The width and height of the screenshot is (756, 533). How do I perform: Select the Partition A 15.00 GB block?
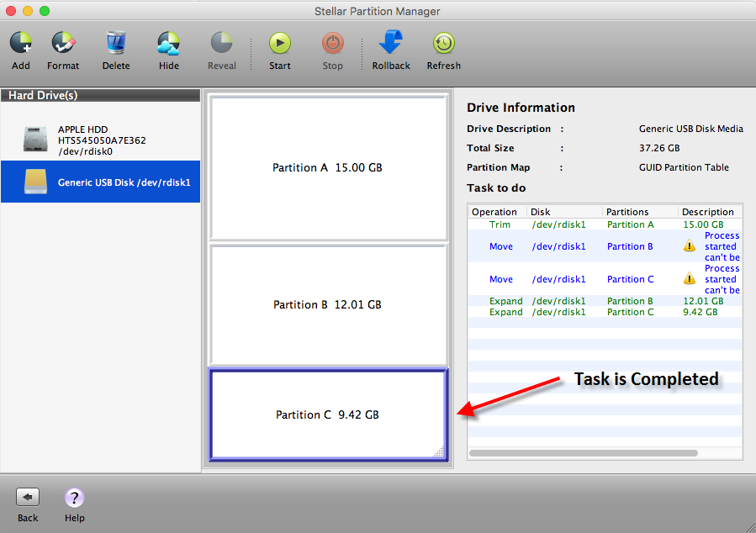point(327,168)
